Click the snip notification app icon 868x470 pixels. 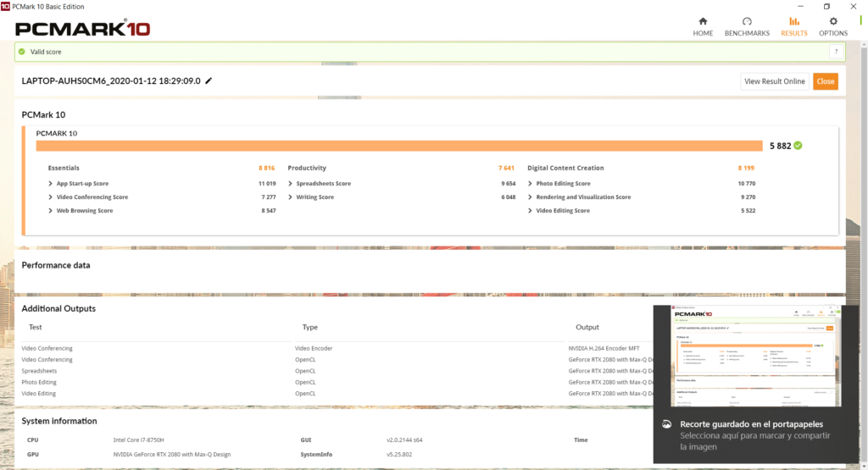tap(666, 424)
